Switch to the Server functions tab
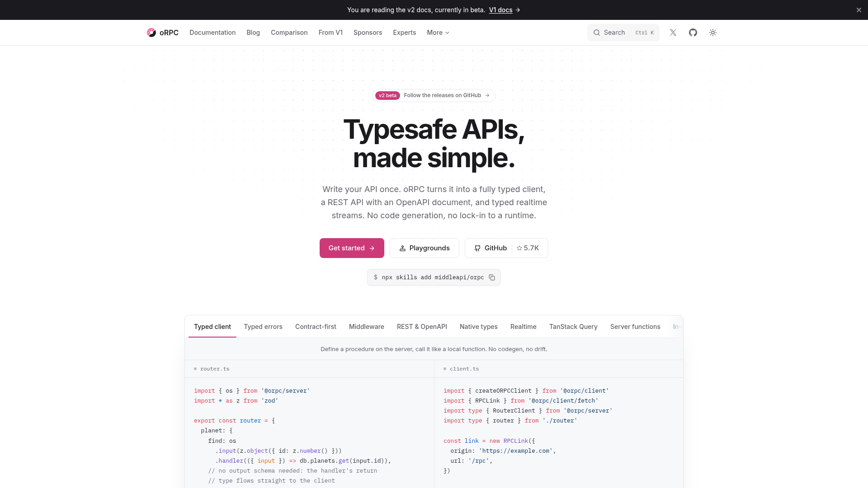This screenshot has width=868, height=488. pos(635,327)
